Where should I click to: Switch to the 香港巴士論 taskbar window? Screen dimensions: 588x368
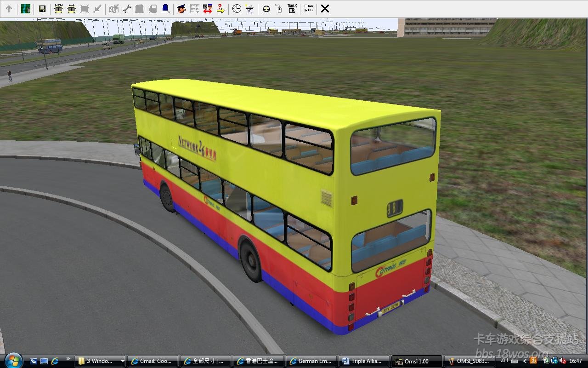point(258,361)
